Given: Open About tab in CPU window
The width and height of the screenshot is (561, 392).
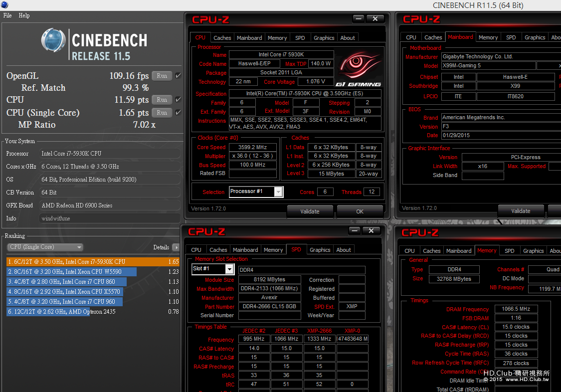Looking at the screenshot, I should point(348,38).
